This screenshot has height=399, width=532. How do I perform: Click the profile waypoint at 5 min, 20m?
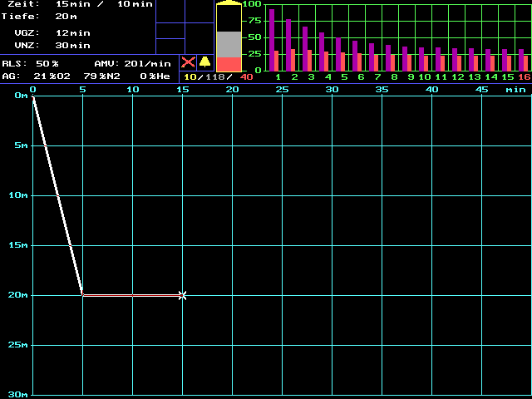(82, 294)
